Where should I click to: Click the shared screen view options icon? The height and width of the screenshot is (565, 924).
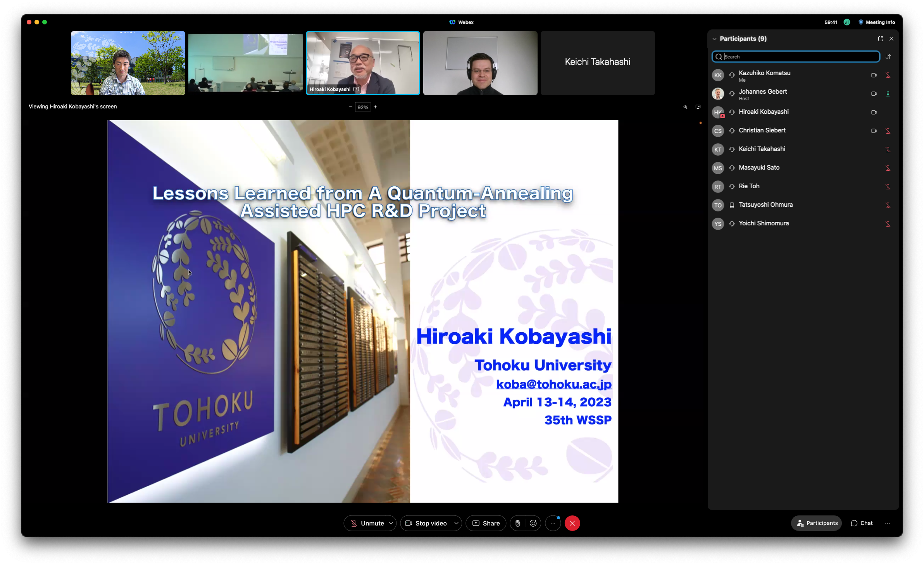698,107
